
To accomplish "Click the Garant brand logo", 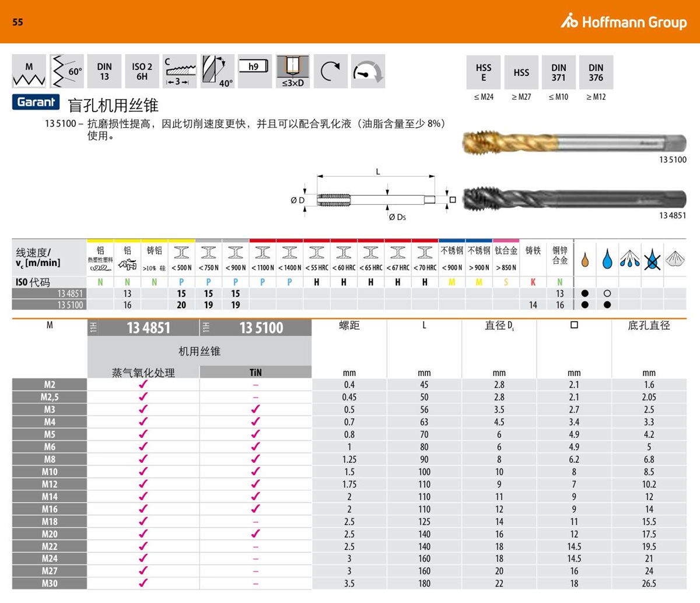I will tap(36, 102).
